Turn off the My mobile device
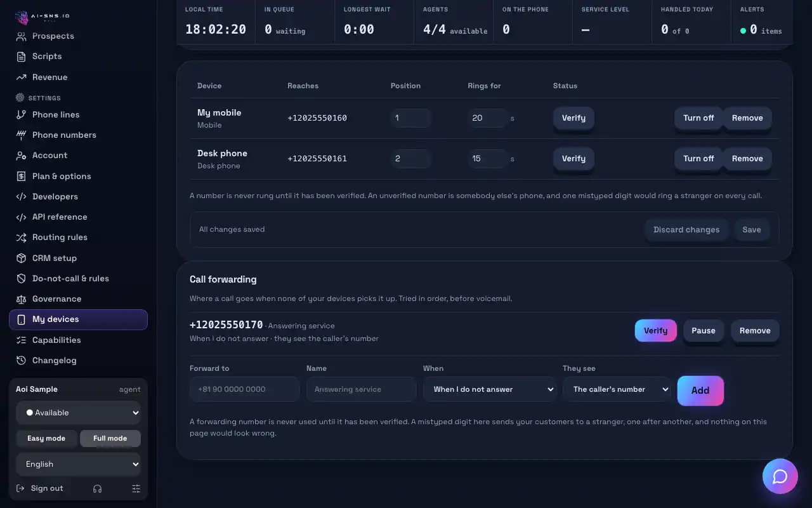This screenshot has height=508, width=812. pyautogui.click(x=698, y=118)
